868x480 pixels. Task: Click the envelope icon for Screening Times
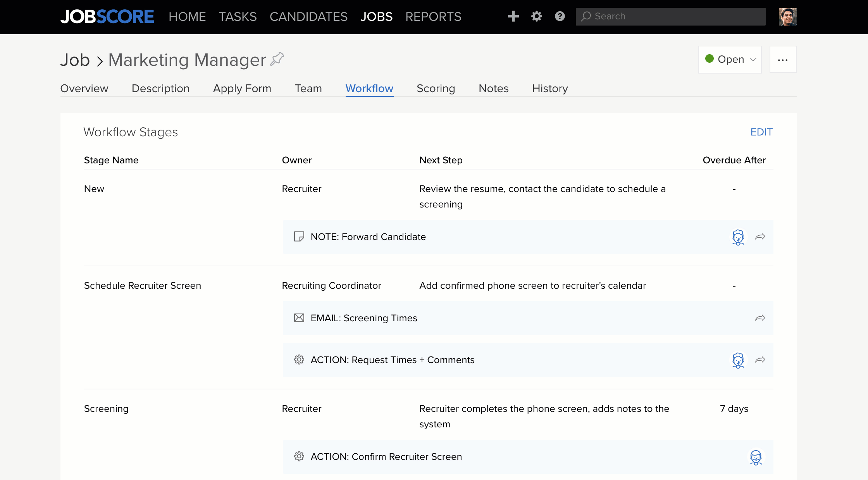coord(299,318)
